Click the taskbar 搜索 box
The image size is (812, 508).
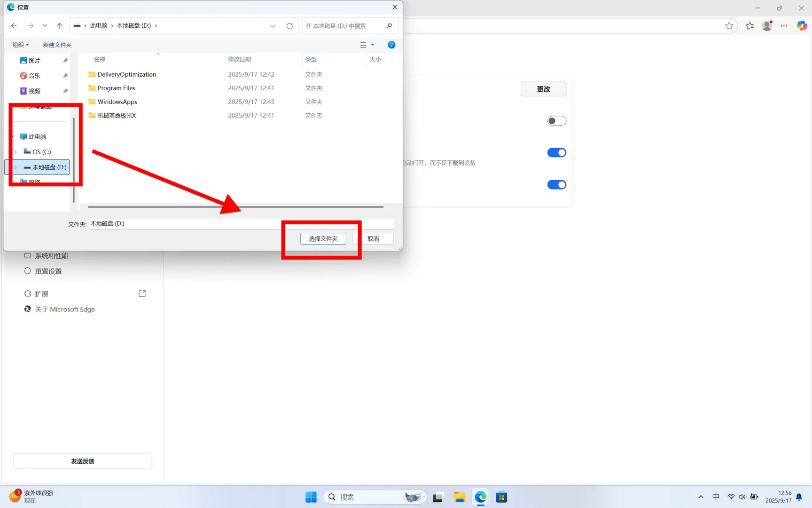click(375, 497)
